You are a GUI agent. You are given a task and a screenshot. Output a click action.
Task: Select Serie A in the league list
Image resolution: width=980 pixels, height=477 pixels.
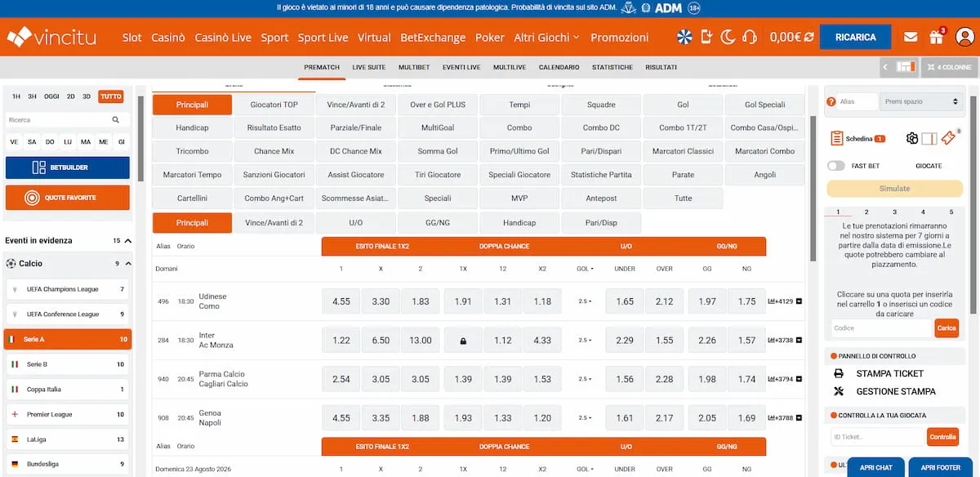(68, 339)
